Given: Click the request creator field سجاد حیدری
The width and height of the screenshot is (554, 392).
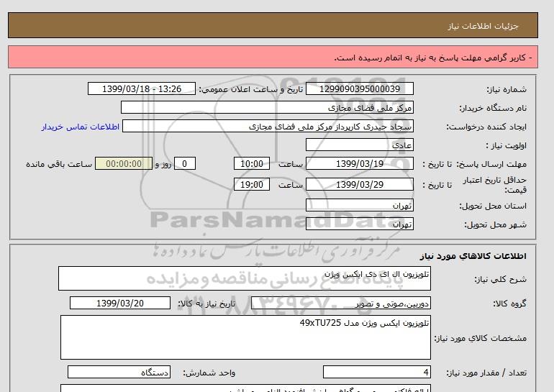Looking at the screenshot, I should coord(268,126).
